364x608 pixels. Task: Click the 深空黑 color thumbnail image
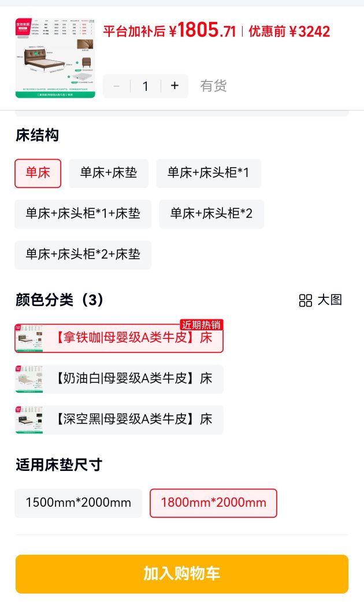(x=29, y=419)
